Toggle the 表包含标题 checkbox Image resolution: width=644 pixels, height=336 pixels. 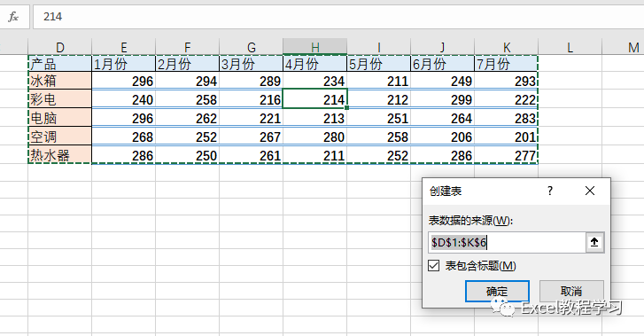click(x=433, y=266)
